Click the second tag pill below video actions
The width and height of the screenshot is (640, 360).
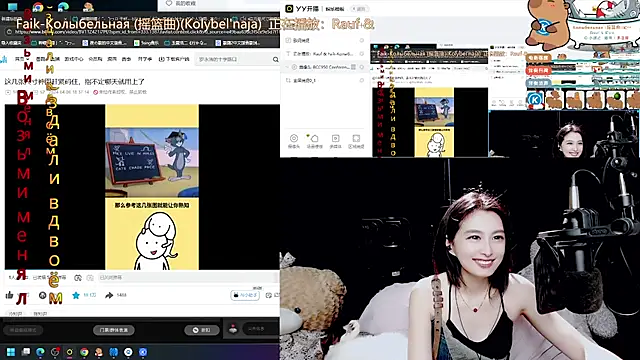(40, 313)
